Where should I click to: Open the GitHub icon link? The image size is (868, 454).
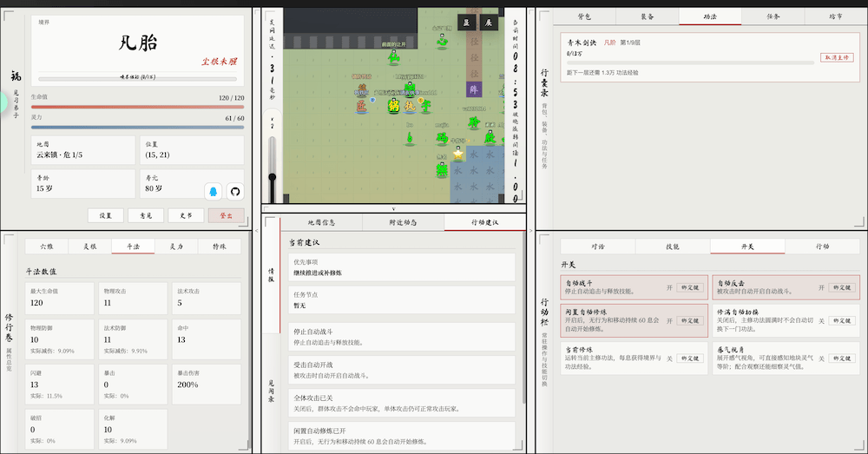[x=234, y=191]
